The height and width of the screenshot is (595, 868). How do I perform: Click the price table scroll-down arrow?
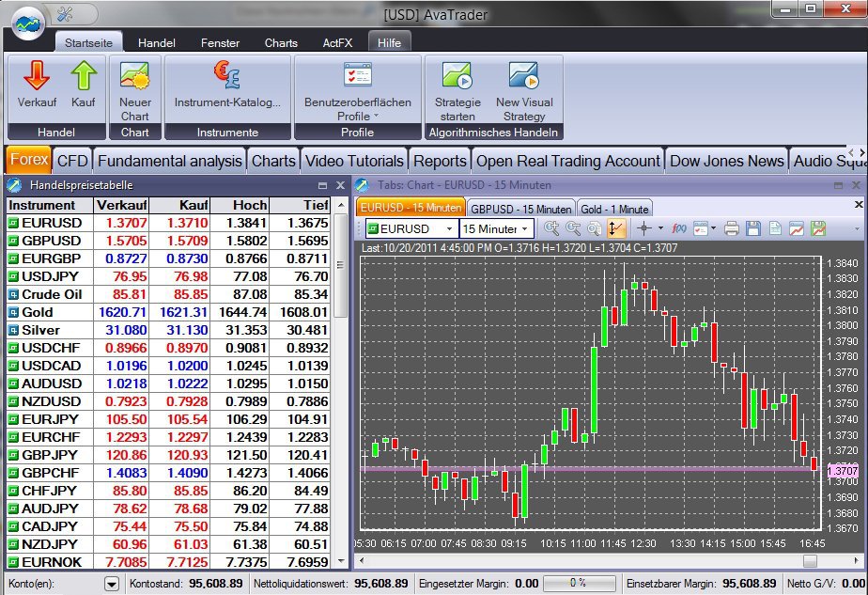[x=341, y=561]
